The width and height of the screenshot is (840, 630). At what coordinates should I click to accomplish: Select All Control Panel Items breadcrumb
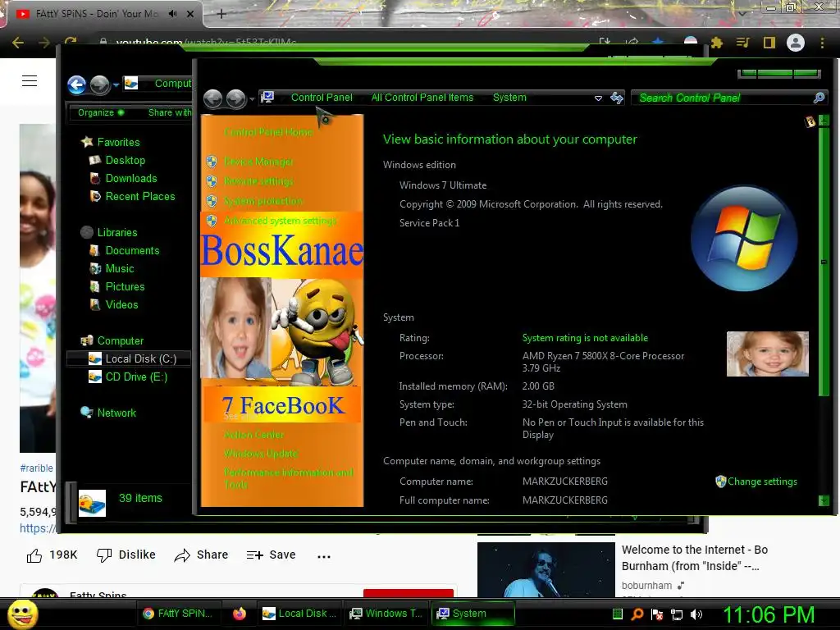point(422,98)
